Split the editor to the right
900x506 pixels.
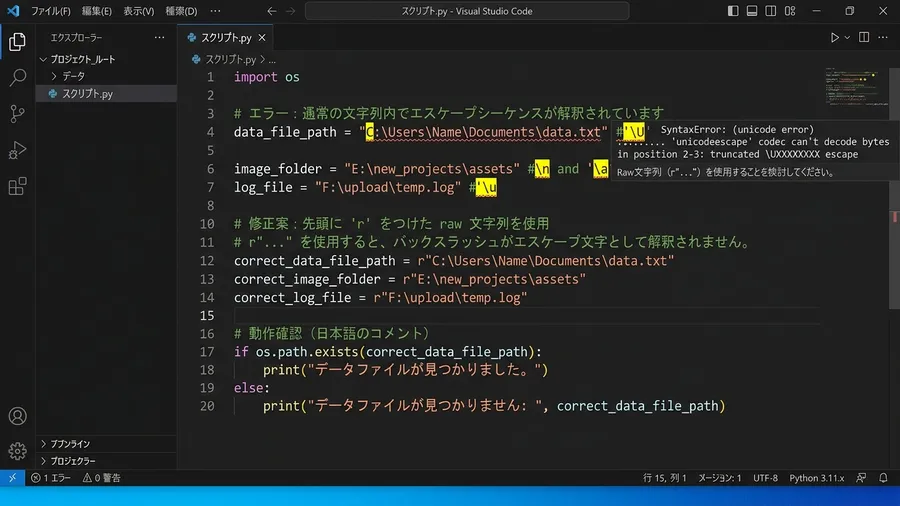click(864, 37)
